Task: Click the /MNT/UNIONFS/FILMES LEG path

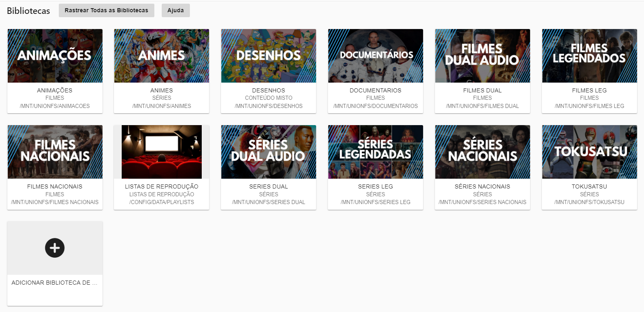Action: [x=590, y=106]
